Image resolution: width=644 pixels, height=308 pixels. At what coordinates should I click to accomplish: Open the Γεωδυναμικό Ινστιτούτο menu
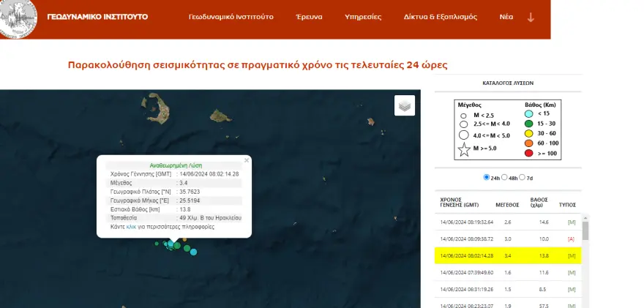coord(231,16)
